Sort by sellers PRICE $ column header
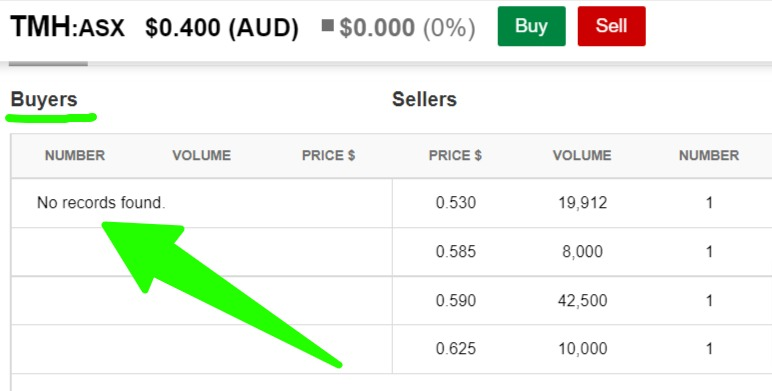Screen dimensions: 772x391 click(455, 156)
